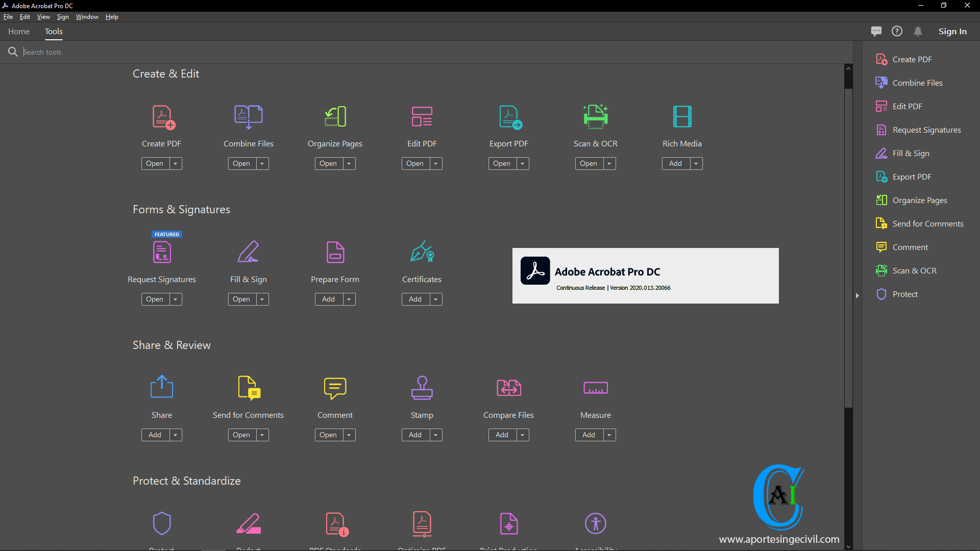980x551 pixels.
Task: Open the Request Signatures tool
Action: (154, 298)
